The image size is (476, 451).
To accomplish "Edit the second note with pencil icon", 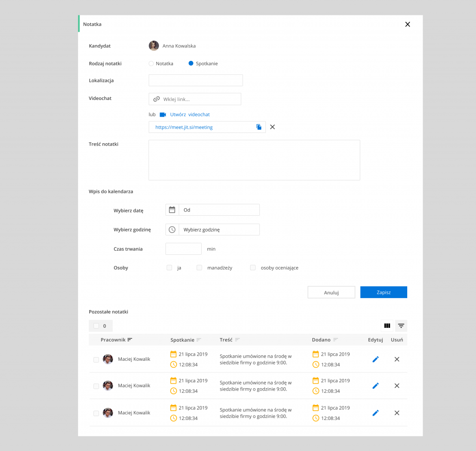I will pos(376,386).
